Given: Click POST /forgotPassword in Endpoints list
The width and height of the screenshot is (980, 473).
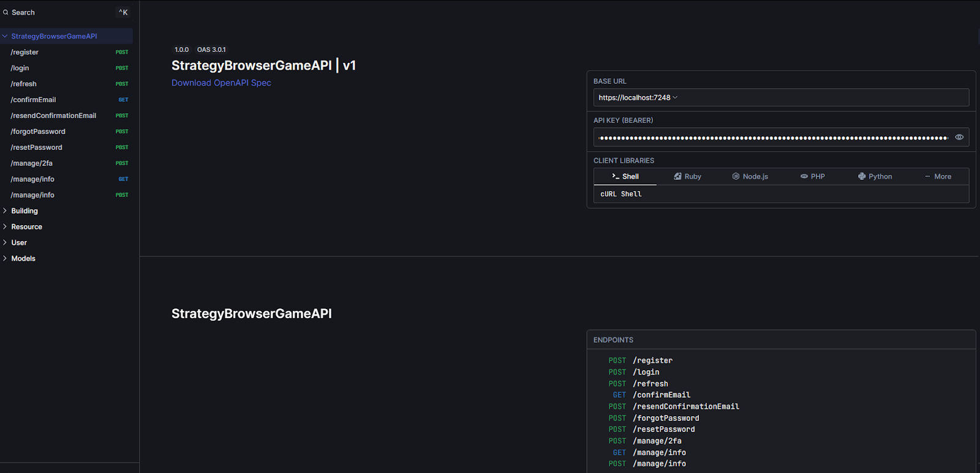Looking at the screenshot, I should click(654, 418).
